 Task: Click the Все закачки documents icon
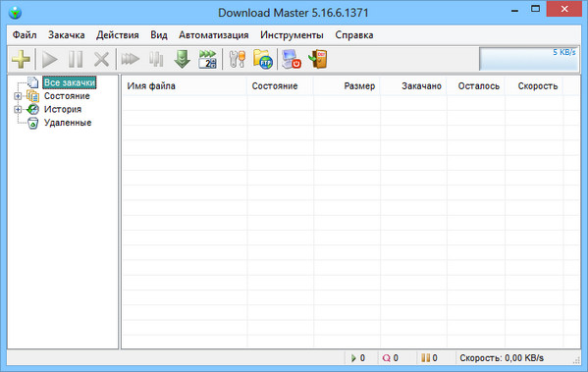pos(33,82)
